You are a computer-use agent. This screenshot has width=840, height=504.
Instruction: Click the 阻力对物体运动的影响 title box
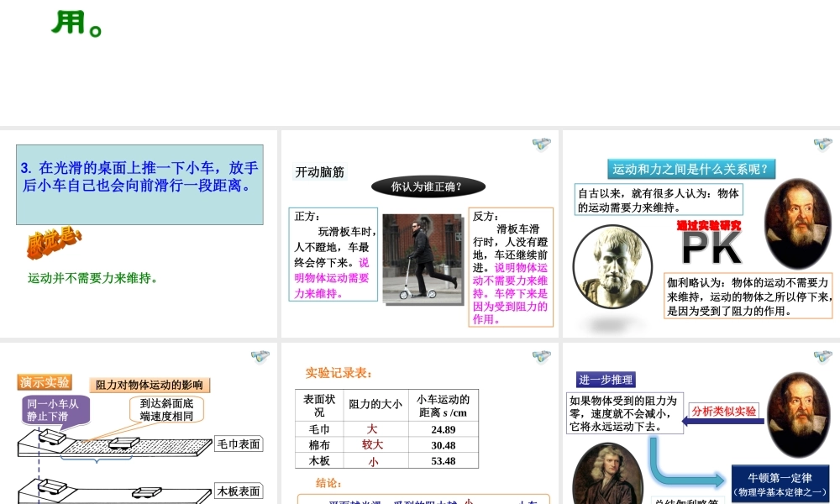pyautogui.click(x=150, y=385)
